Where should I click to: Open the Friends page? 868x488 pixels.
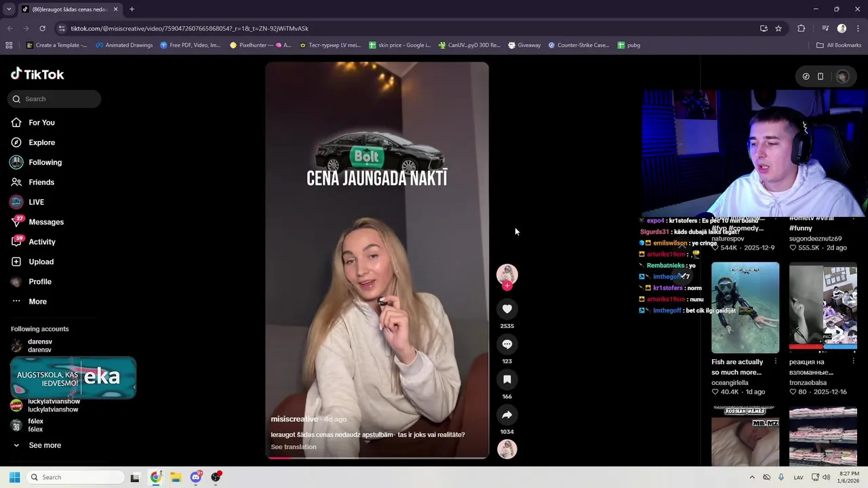pyautogui.click(x=33, y=182)
